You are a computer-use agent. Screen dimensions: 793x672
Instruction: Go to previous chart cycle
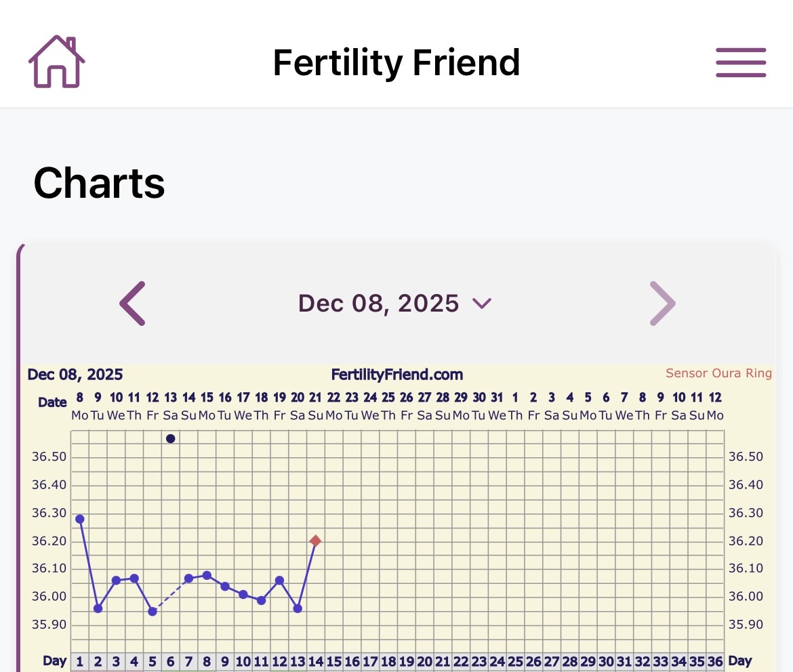pyautogui.click(x=133, y=303)
